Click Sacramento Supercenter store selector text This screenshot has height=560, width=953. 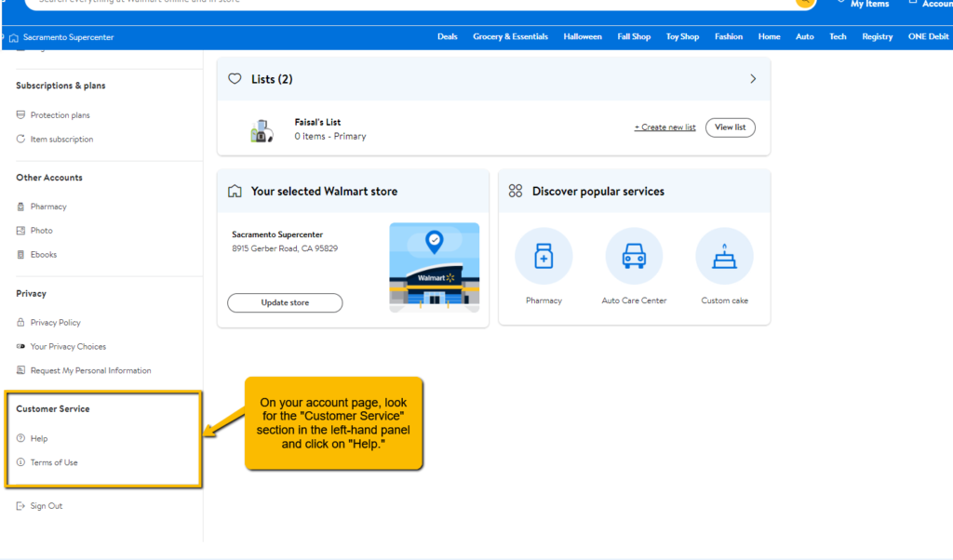tap(68, 37)
